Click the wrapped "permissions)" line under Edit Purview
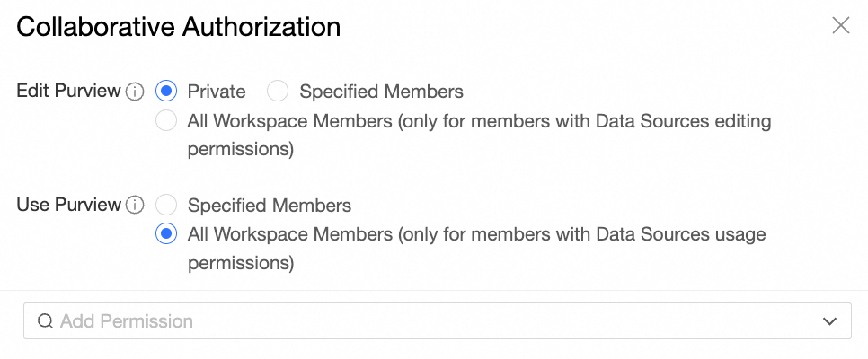Screen dimensions: 868x359 click(x=241, y=150)
